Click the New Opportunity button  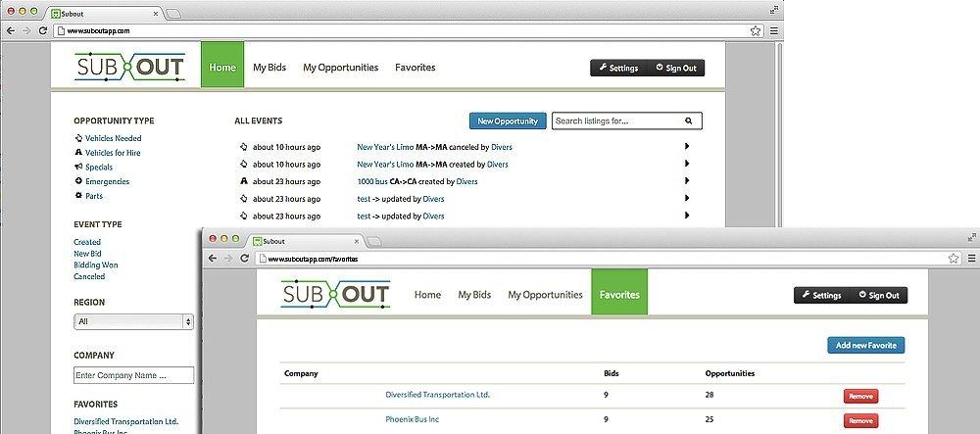(x=507, y=121)
